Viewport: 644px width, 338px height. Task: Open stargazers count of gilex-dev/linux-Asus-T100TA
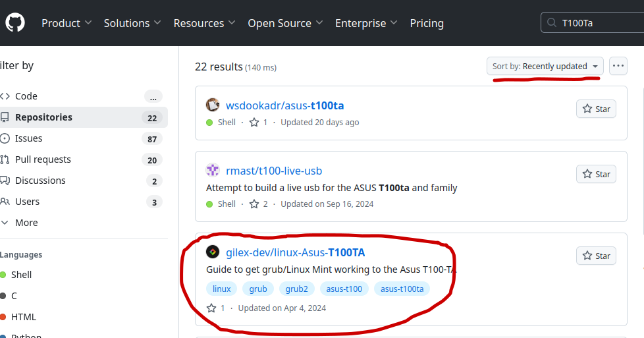pos(216,308)
